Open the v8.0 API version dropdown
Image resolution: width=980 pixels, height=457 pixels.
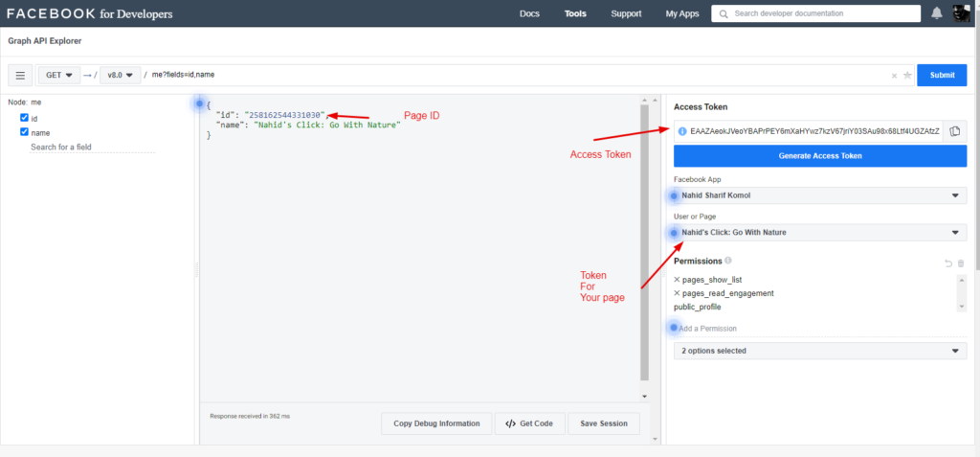click(120, 76)
